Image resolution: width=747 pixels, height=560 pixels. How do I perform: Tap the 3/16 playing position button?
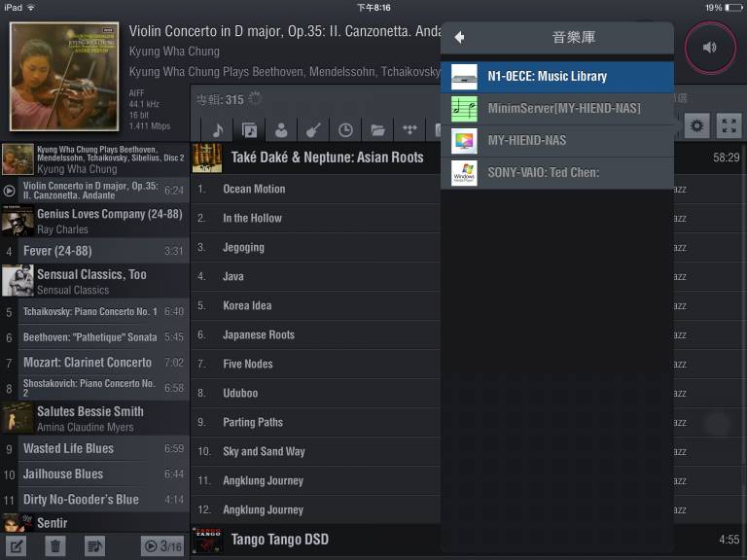tap(163, 546)
